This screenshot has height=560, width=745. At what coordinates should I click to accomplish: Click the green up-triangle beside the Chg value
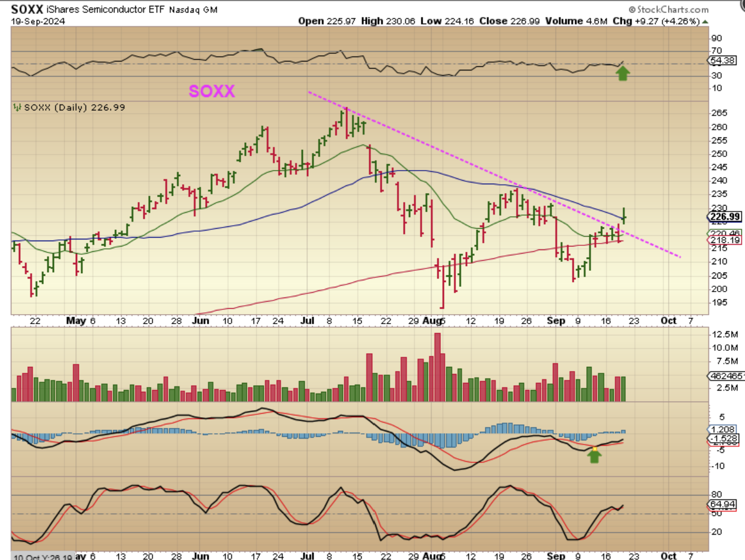[704, 21]
